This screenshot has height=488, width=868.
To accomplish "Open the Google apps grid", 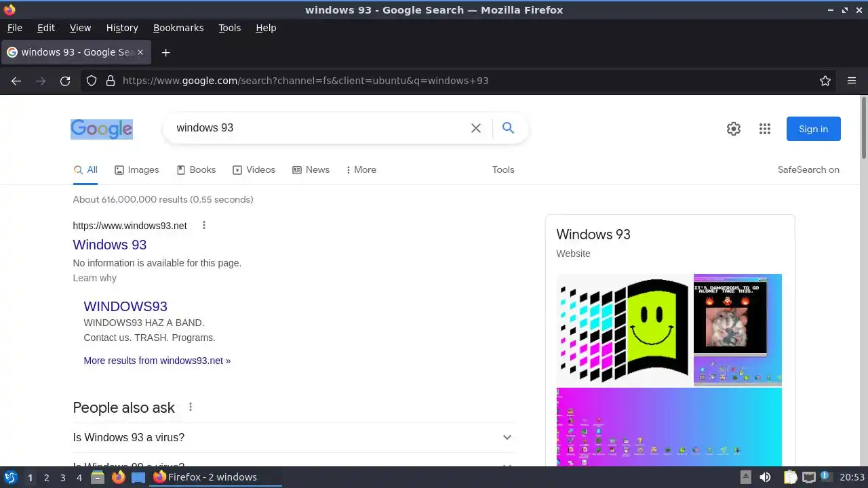I will point(765,129).
